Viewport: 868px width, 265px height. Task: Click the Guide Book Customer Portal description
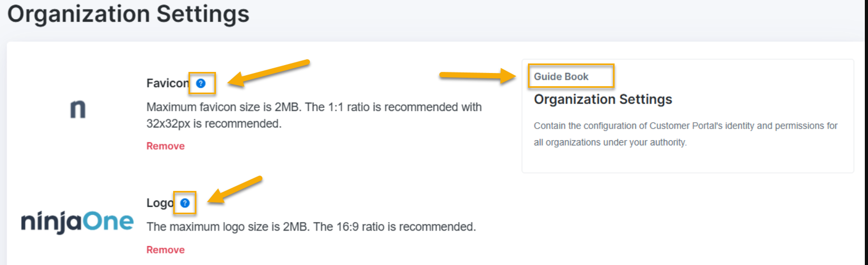(685, 126)
